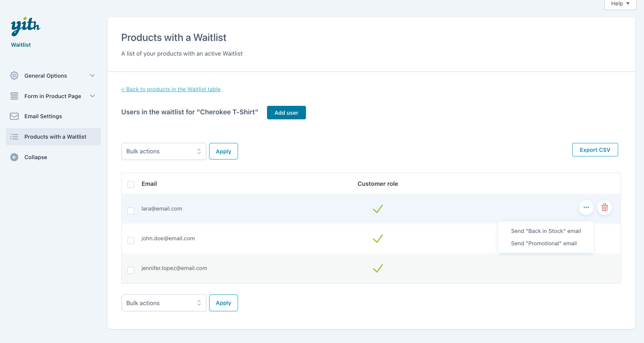Toggle the select-all checkbox in the Email header

131,184
